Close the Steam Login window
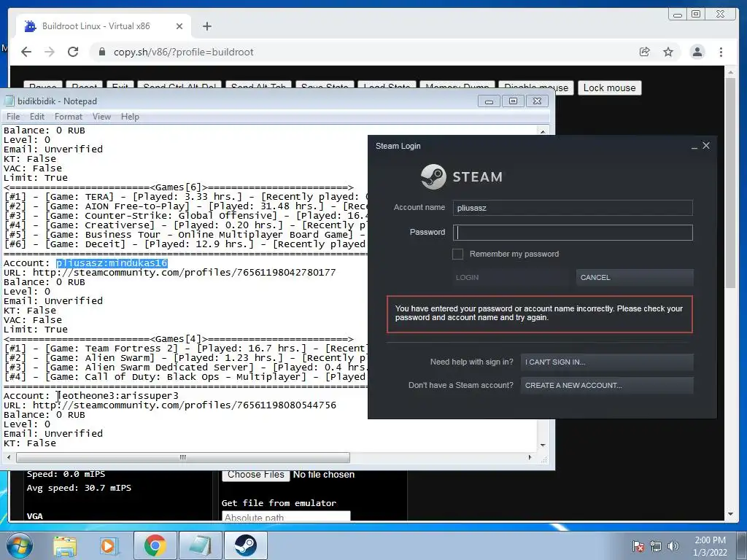 (706, 146)
